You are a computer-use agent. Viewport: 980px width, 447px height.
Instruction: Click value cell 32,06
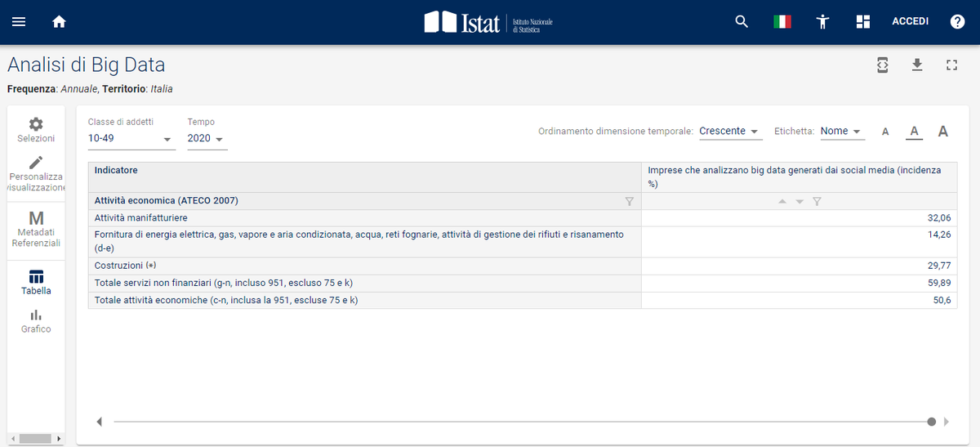800,218
